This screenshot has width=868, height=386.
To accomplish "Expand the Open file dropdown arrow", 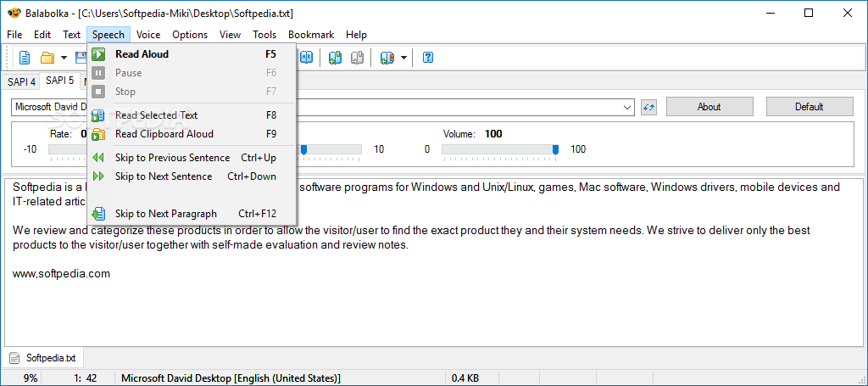I will [x=64, y=57].
